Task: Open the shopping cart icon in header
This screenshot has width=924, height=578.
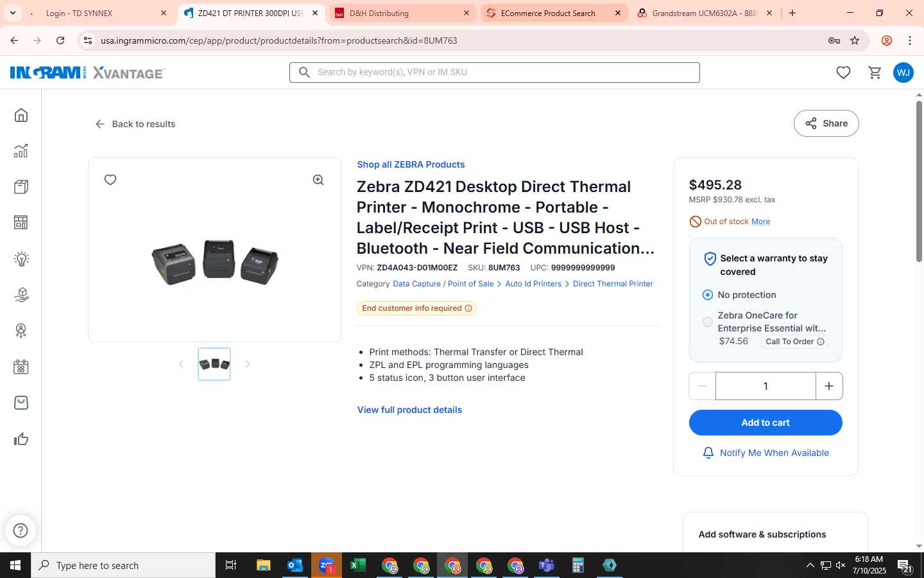Action: coord(875,73)
